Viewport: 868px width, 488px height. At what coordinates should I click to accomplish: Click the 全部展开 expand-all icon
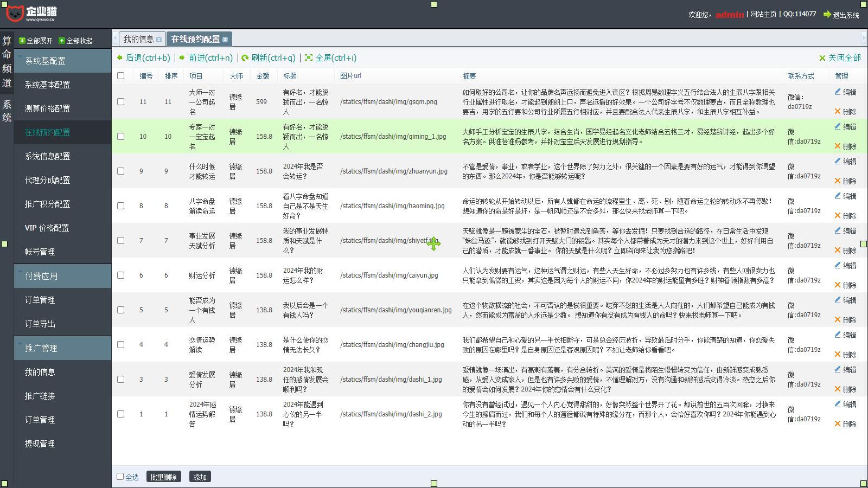click(x=22, y=41)
